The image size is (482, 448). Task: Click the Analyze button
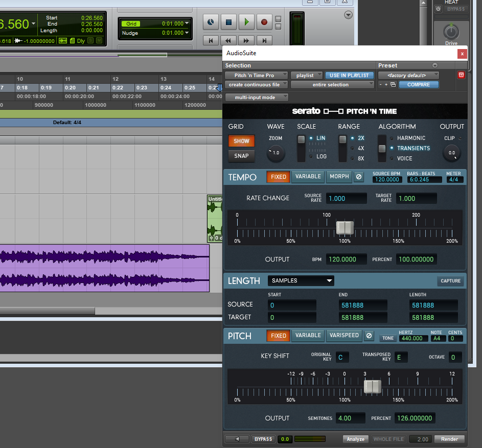point(355,439)
